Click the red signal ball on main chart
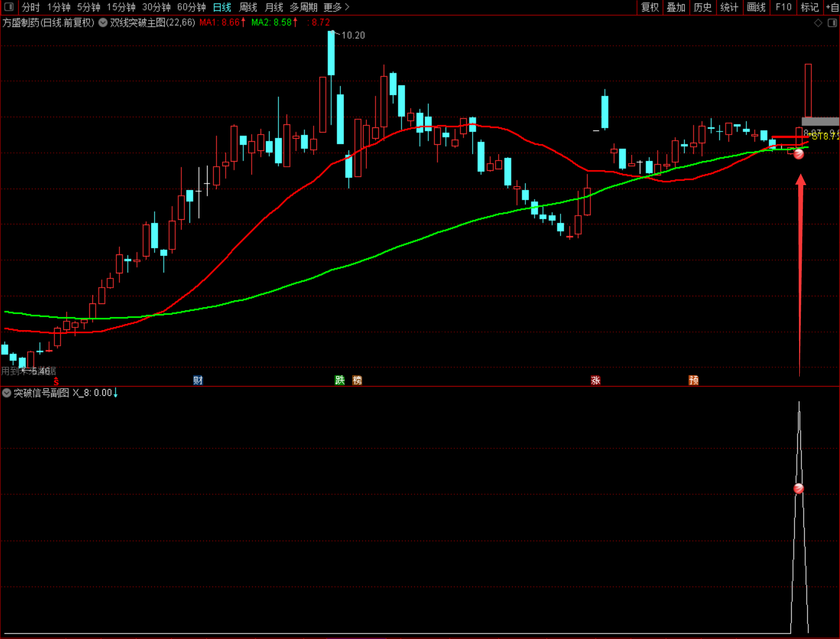This screenshot has height=639, width=840. click(x=799, y=154)
